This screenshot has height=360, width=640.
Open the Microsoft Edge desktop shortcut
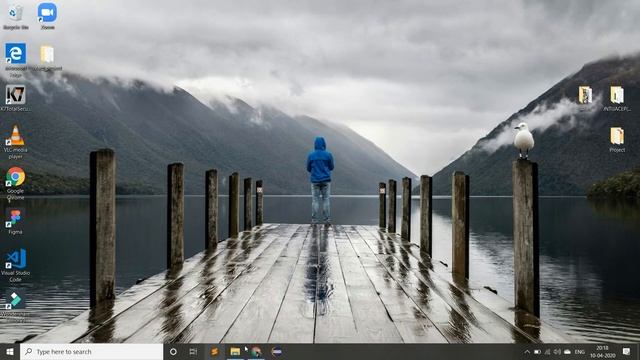pos(16,60)
